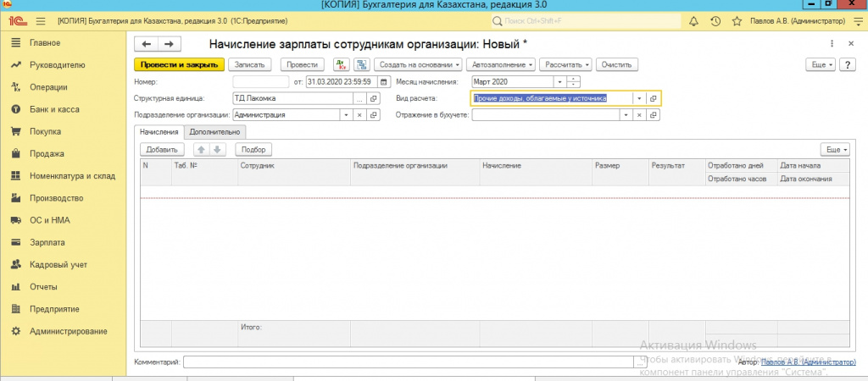Choose Структурная единица via ellipsis button
Screen dimensions: 868x381
tap(359, 98)
